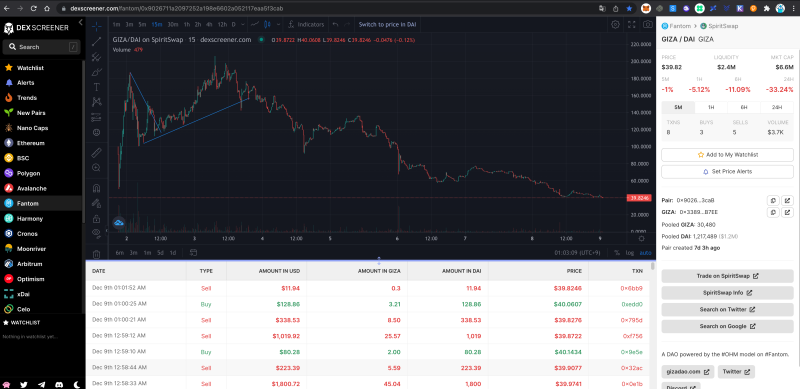This screenshot has height=389, width=800.
Task: Select the trend line drawing tool
Action: point(96,41)
